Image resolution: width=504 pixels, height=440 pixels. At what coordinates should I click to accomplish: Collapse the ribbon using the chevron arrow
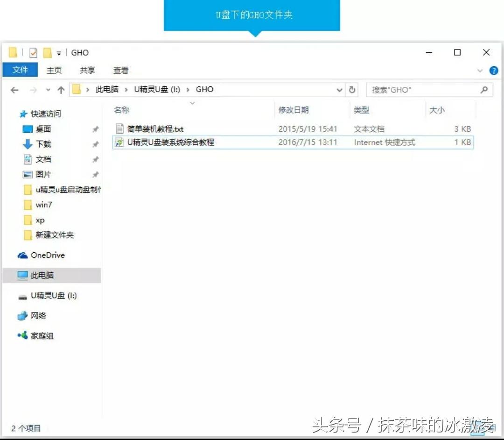tap(480, 71)
